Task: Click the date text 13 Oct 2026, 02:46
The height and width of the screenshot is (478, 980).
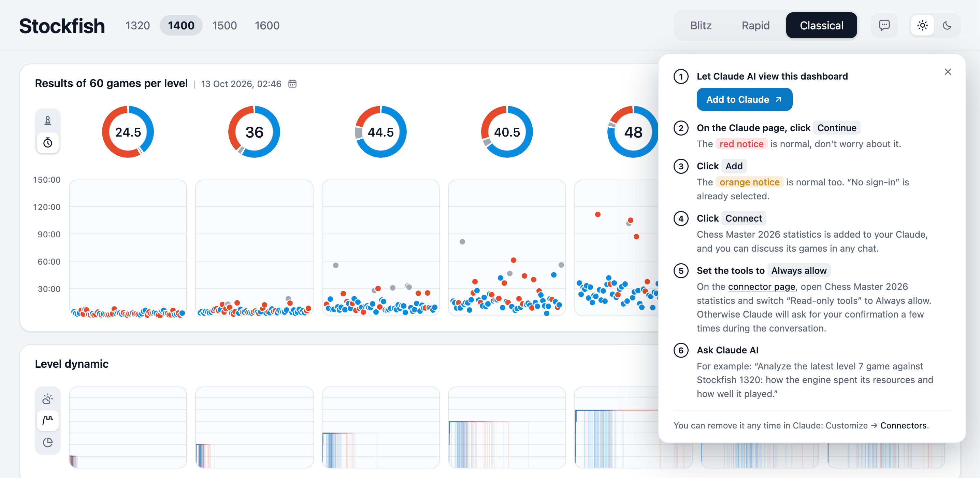Action: click(241, 84)
